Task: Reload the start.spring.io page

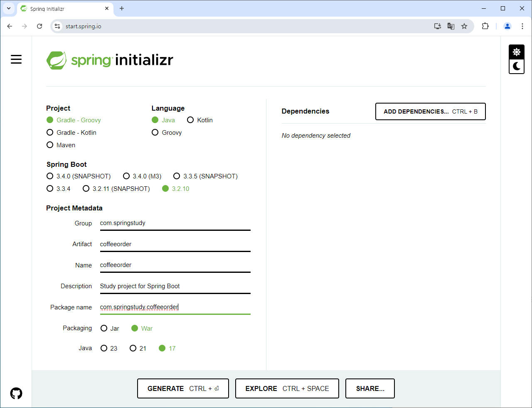Action: point(39,26)
